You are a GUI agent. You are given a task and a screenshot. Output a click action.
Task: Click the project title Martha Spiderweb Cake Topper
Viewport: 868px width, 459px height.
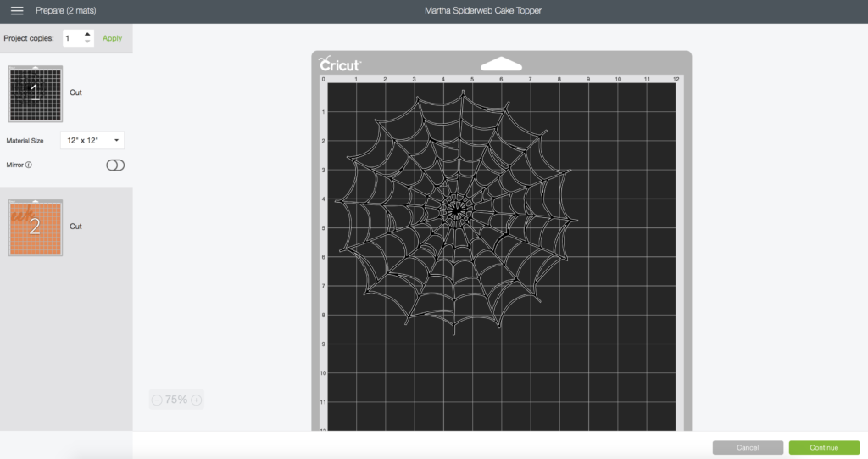tap(482, 10)
